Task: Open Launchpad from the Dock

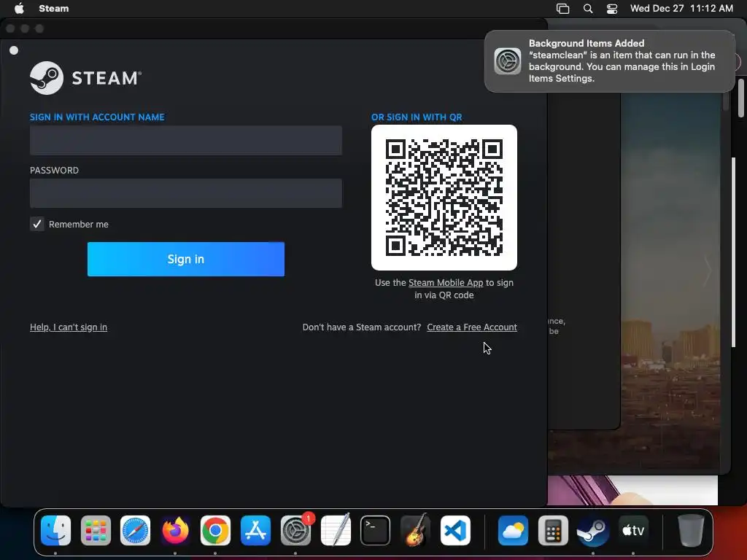Action: pyautogui.click(x=96, y=531)
